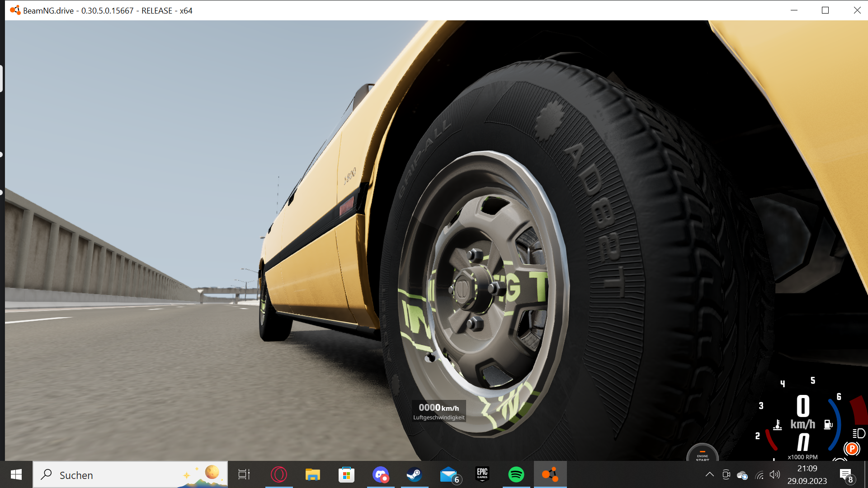
Task: Open Steam from the taskbar
Action: tap(414, 474)
